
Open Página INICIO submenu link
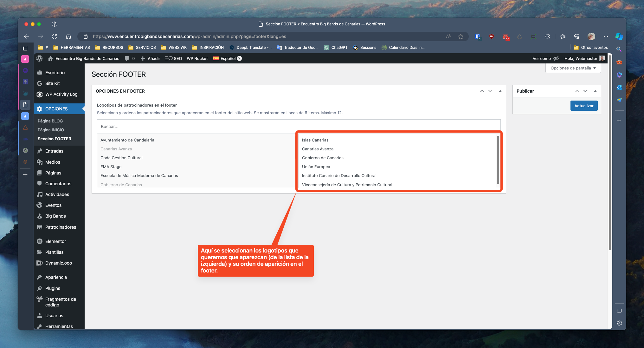[x=51, y=130]
